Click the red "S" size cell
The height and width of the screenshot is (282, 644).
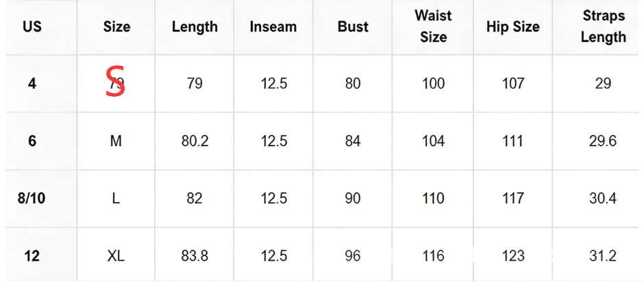[x=116, y=82]
